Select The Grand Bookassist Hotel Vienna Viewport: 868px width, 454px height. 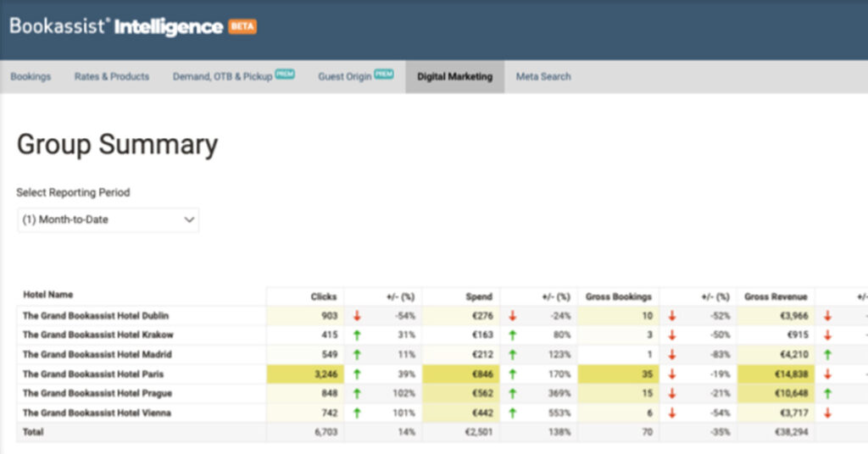click(x=97, y=413)
